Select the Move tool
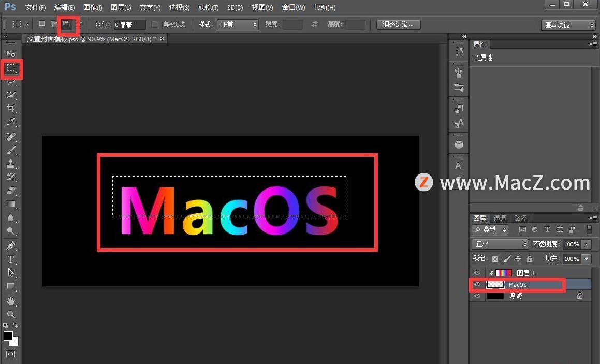The image size is (600, 364). [x=11, y=54]
